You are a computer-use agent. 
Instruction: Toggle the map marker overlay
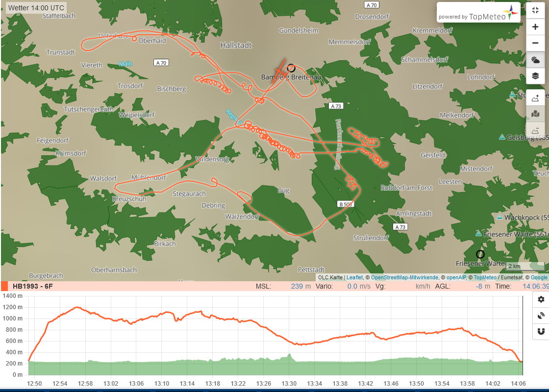tap(535, 114)
